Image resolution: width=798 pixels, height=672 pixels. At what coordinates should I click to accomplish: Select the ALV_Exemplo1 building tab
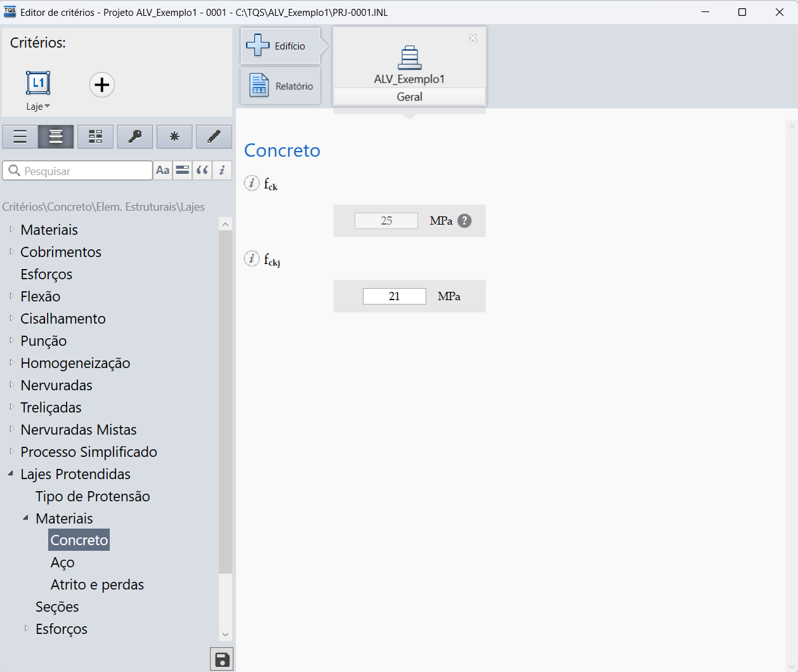[x=409, y=65]
